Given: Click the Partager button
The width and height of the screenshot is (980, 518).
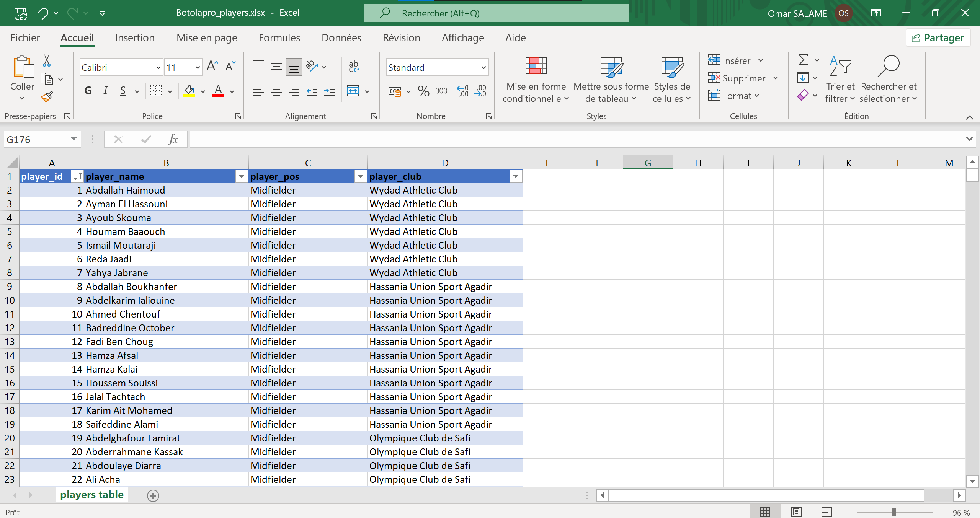Looking at the screenshot, I should click(x=938, y=37).
